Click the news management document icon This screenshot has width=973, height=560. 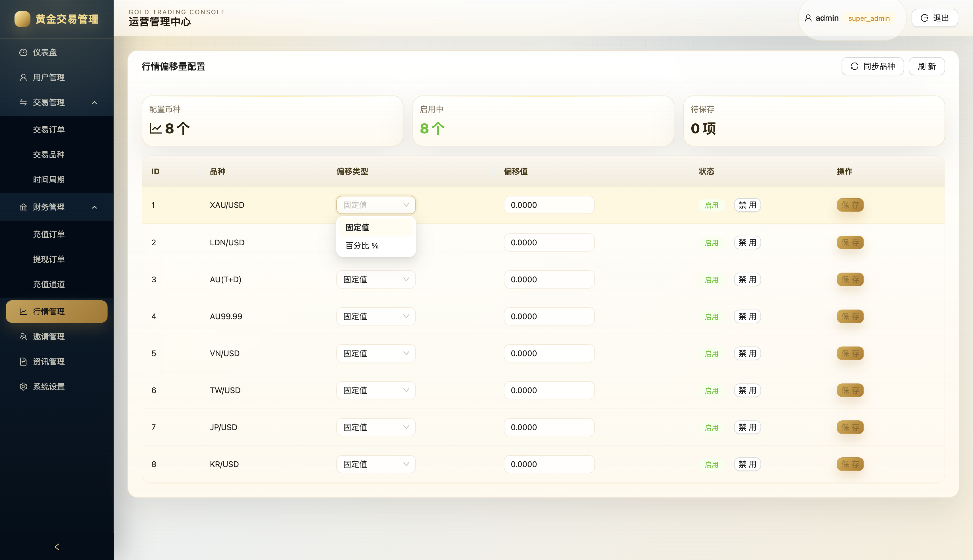pos(23,362)
